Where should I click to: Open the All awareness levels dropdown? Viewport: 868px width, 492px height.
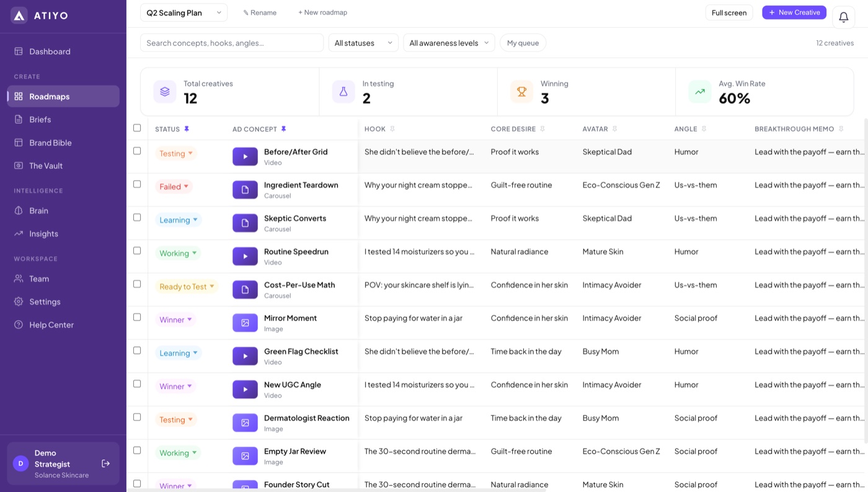point(449,43)
